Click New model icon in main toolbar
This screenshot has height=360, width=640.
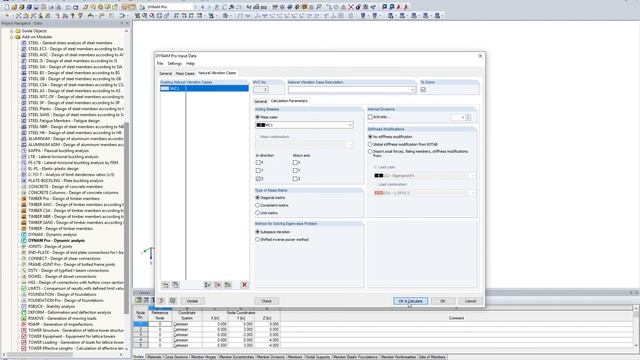pyautogui.click(x=7, y=7)
